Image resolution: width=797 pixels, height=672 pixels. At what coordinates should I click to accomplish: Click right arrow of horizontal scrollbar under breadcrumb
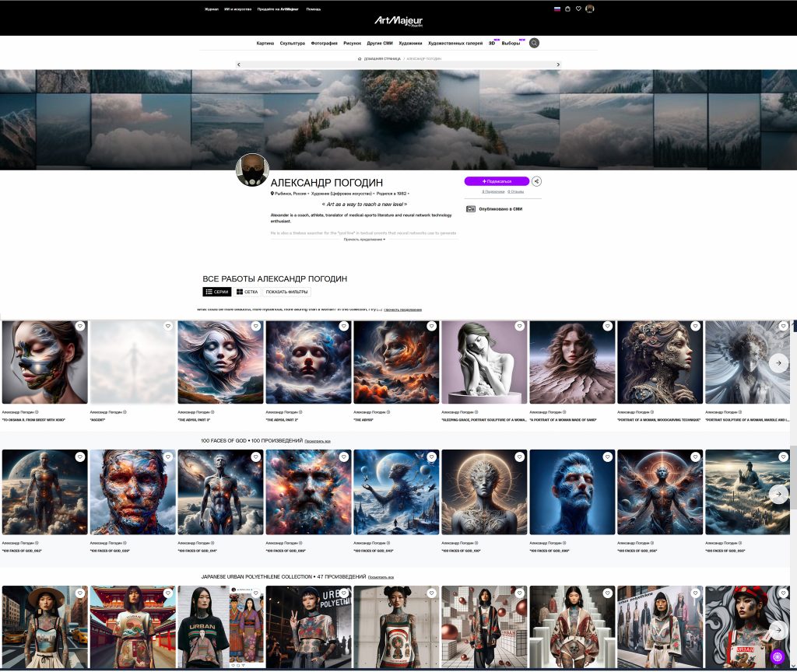coord(558,65)
